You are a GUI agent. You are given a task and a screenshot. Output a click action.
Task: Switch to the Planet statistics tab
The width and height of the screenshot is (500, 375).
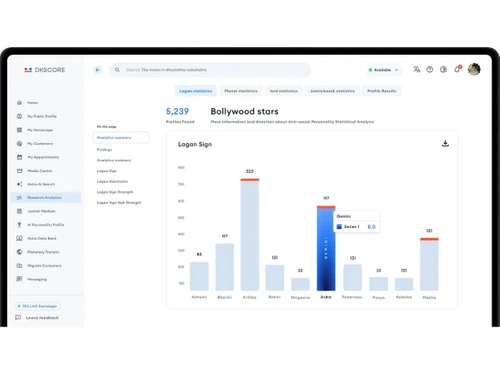(x=241, y=91)
